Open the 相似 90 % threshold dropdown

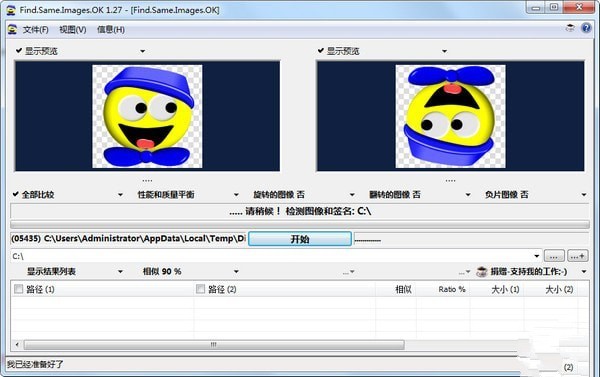click(x=236, y=272)
